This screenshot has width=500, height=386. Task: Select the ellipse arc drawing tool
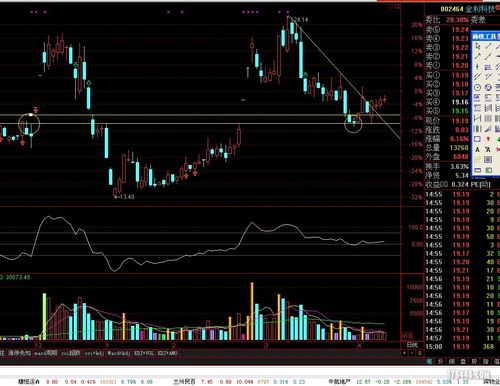(x=488, y=87)
